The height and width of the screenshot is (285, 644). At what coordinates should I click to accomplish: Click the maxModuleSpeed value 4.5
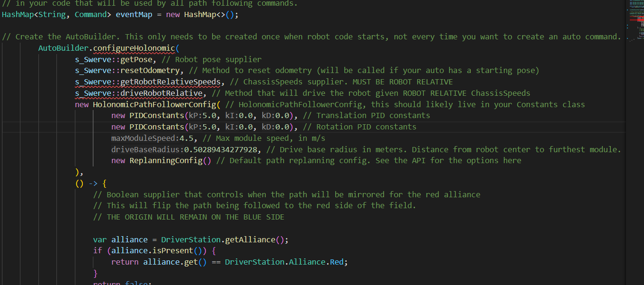[x=191, y=138]
